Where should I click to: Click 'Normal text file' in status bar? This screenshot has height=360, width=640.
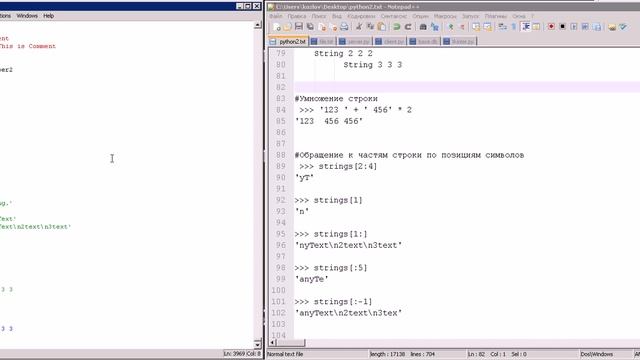[285, 354]
